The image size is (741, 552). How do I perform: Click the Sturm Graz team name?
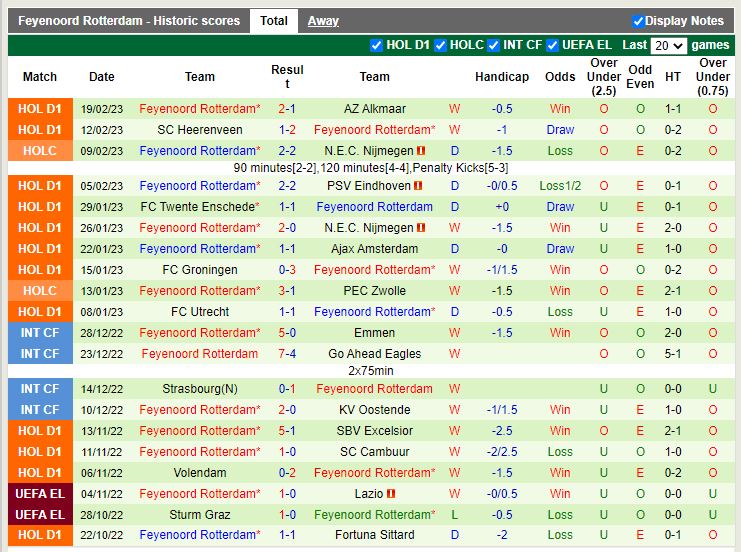200,515
